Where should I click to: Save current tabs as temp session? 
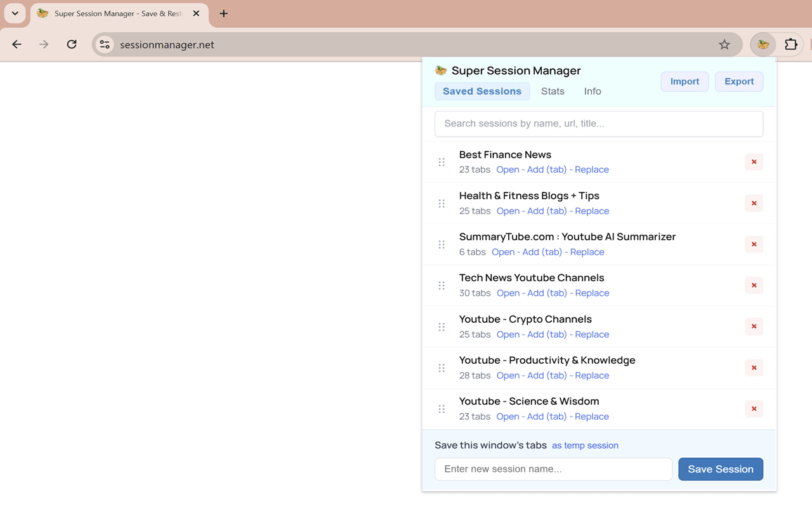coord(585,445)
